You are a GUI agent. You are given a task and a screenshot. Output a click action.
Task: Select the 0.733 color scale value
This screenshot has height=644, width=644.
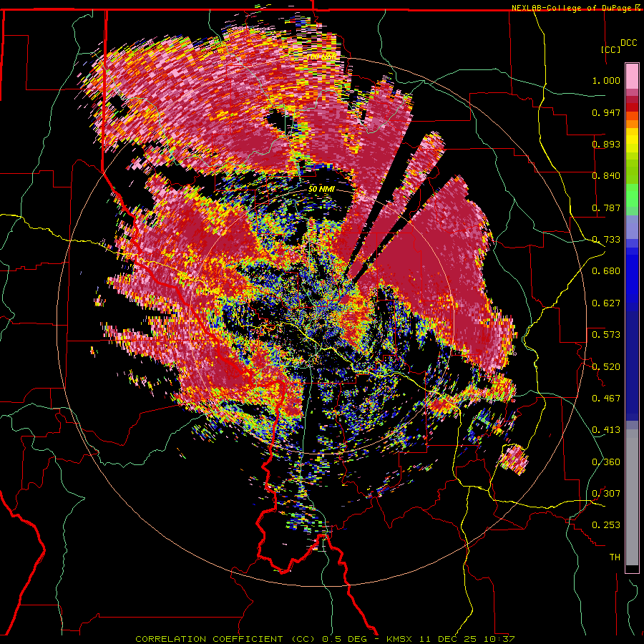click(606, 240)
